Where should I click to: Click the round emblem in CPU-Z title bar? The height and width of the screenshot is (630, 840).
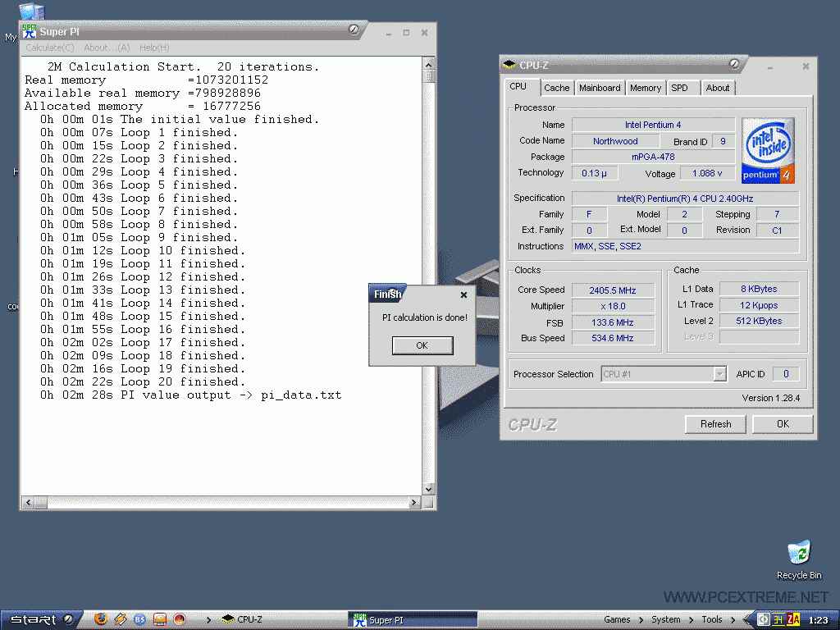pos(734,64)
